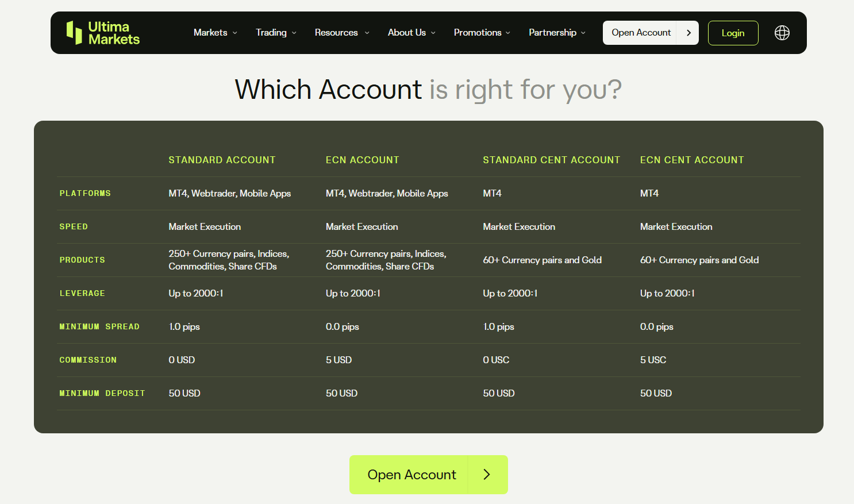Click the Minimum Deposit row label
The width and height of the screenshot is (854, 504).
pyautogui.click(x=102, y=393)
